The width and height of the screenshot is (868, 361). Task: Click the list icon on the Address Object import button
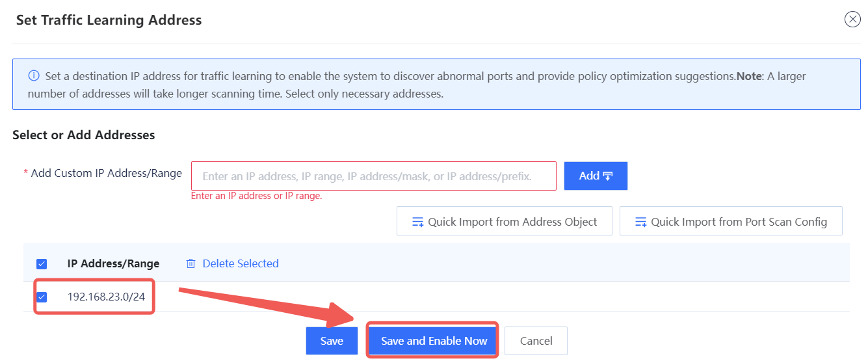(418, 222)
